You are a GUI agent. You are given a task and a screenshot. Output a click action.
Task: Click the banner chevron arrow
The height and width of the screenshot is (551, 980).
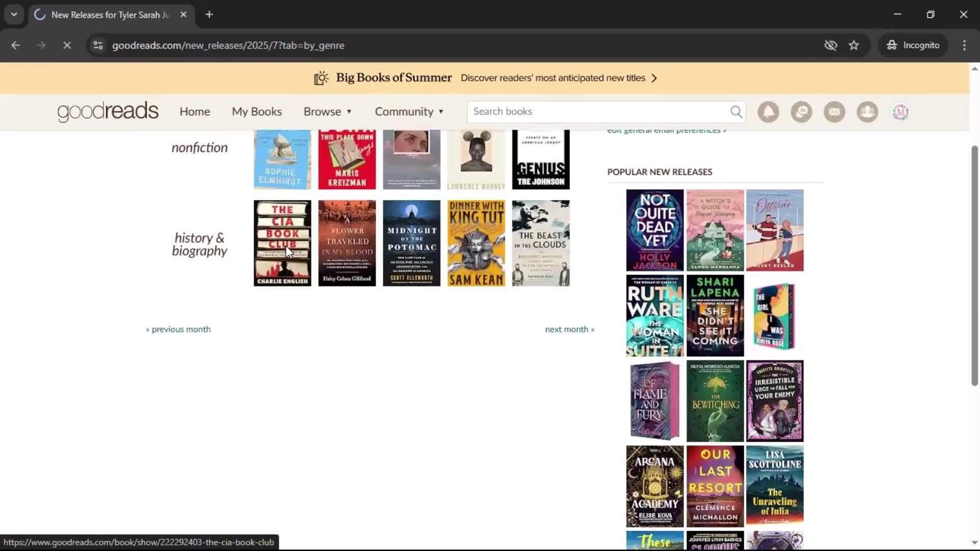click(x=654, y=78)
